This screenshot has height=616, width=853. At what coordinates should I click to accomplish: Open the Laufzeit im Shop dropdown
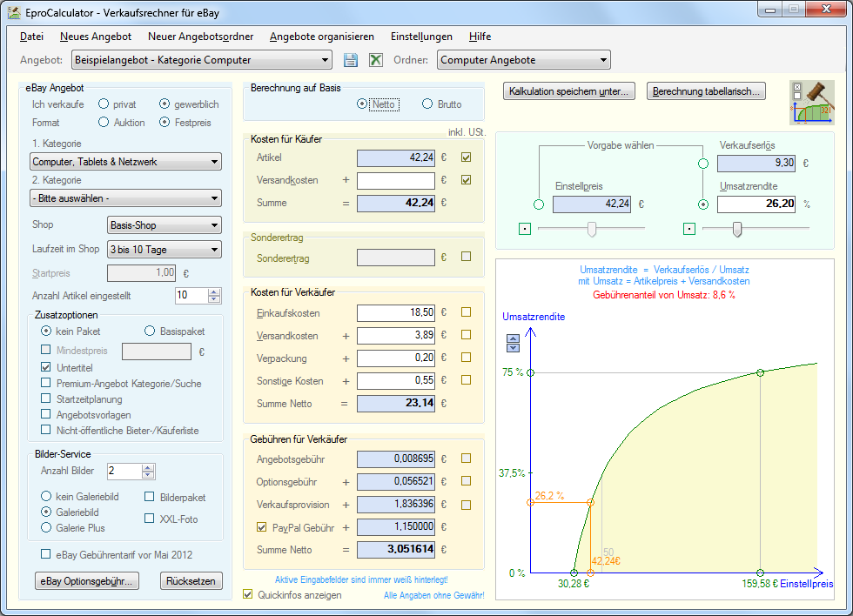point(165,250)
